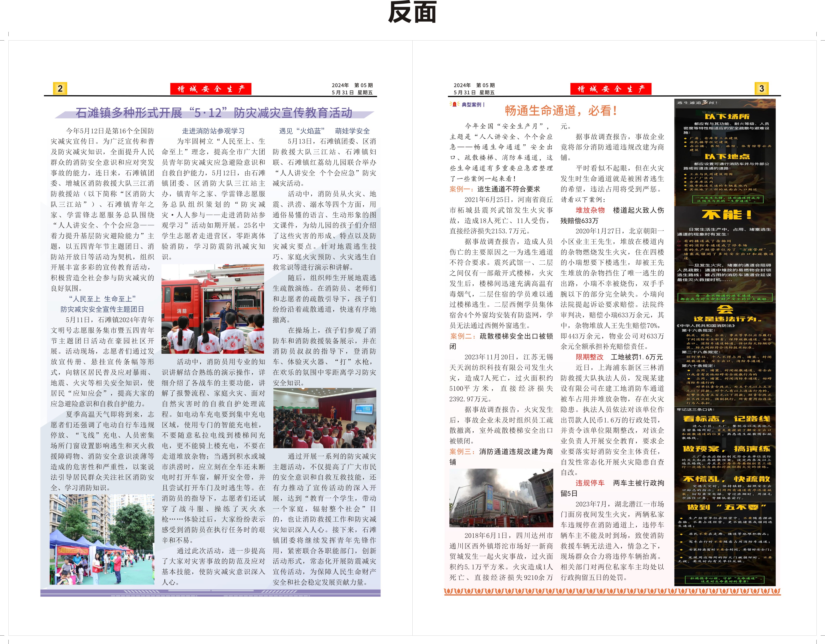Screen dimensions: 825x644
Task: Click red label 违规停车
Action: [590, 483]
